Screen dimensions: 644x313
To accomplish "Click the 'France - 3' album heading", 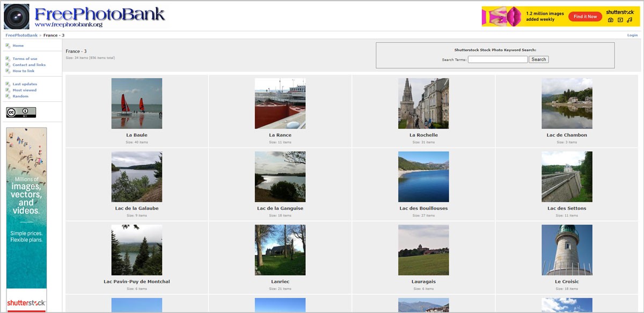I will 76,51.
